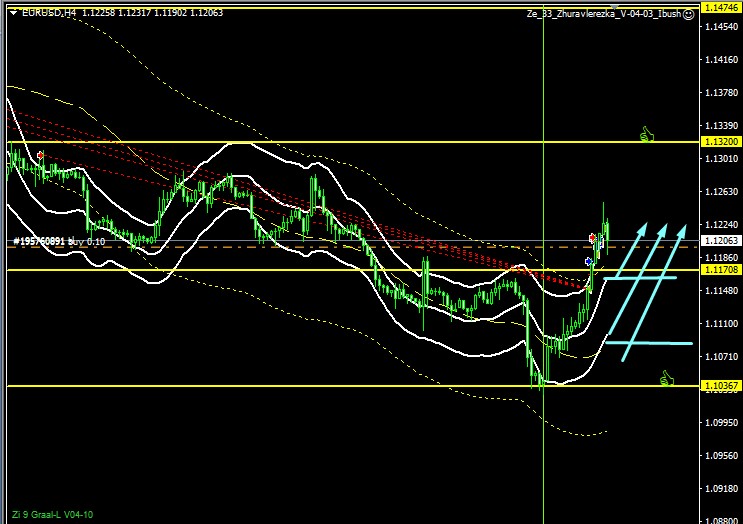Click the top 1.14746 price tag
This screenshot has width=743, height=524.
point(721,7)
